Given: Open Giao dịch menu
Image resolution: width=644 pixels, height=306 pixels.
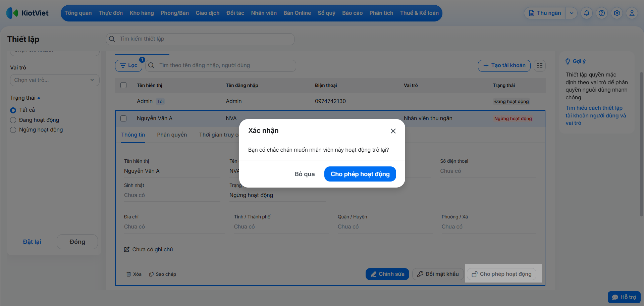Looking at the screenshot, I should (x=208, y=13).
